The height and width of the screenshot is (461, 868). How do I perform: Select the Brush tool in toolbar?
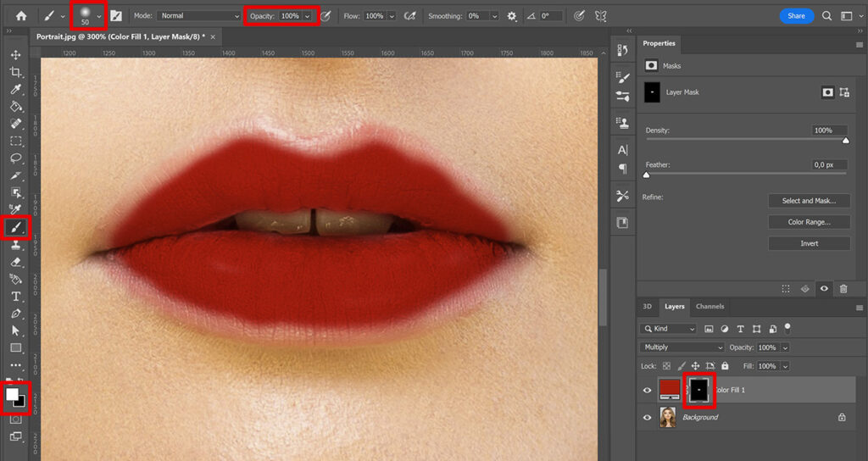(x=15, y=227)
